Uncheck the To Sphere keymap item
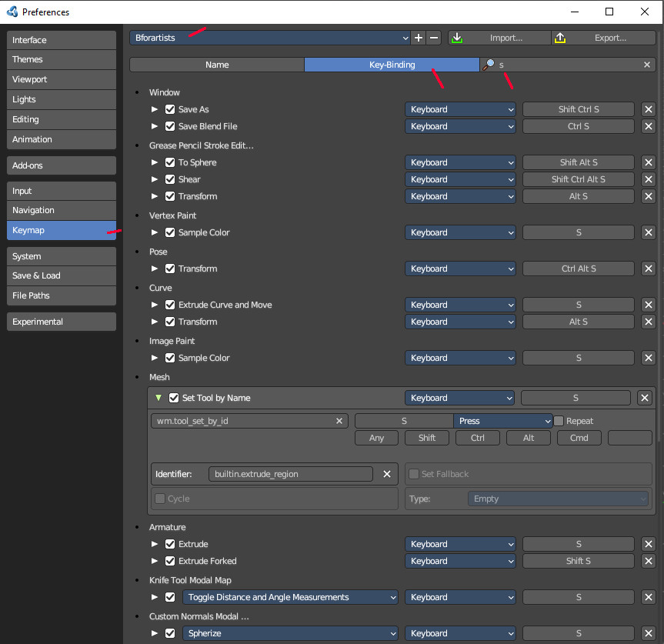 170,162
